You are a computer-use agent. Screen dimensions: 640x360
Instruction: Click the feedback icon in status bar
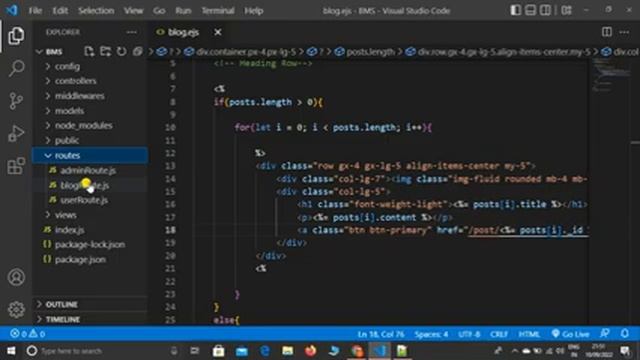[605, 334]
